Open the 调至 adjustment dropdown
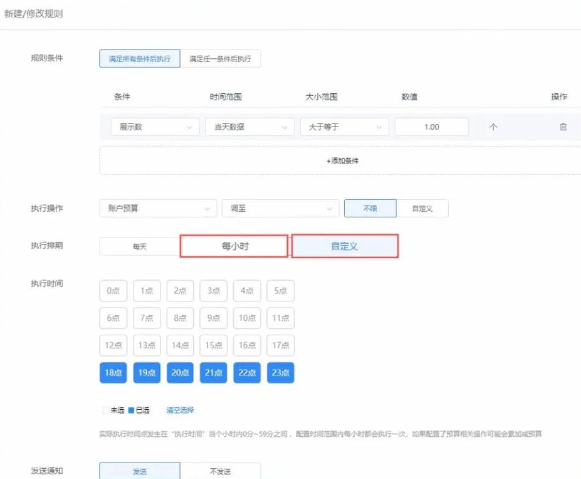The width and height of the screenshot is (581, 479). [280, 208]
